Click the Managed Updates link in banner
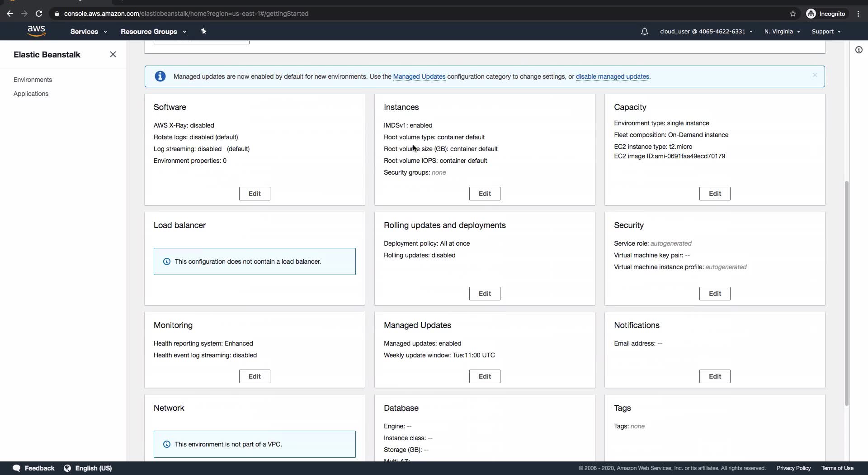 [x=419, y=76]
